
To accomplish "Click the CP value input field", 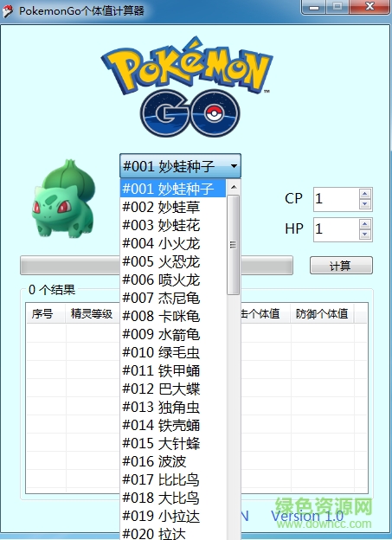I will [x=337, y=199].
